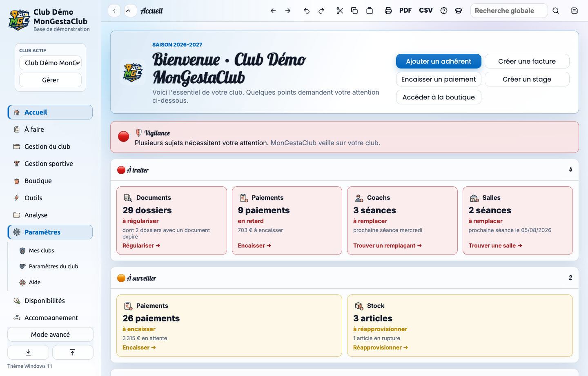Click the '29 dossiers' text
588x376 pixels.
coord(147,210)
